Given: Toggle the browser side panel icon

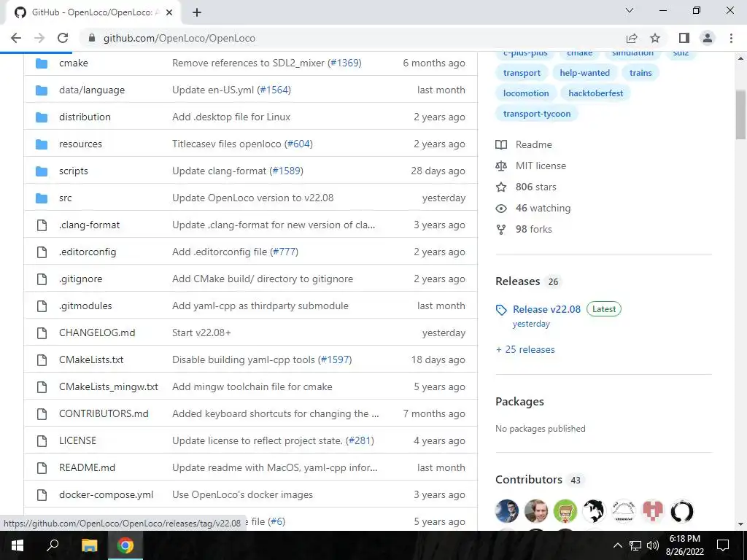Looking at the screenshot, I should pos(684,38).
